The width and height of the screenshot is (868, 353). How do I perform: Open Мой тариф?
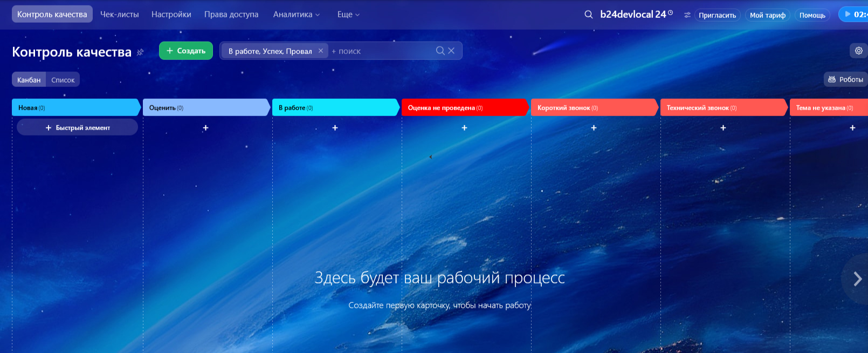768,15
